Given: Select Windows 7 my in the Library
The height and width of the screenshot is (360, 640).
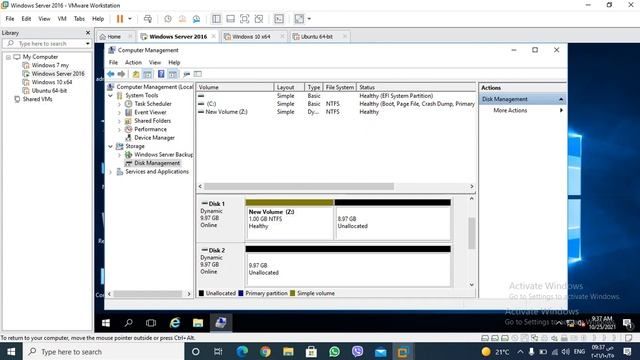Looking at the screenshot, I should [x=50, y=65].
